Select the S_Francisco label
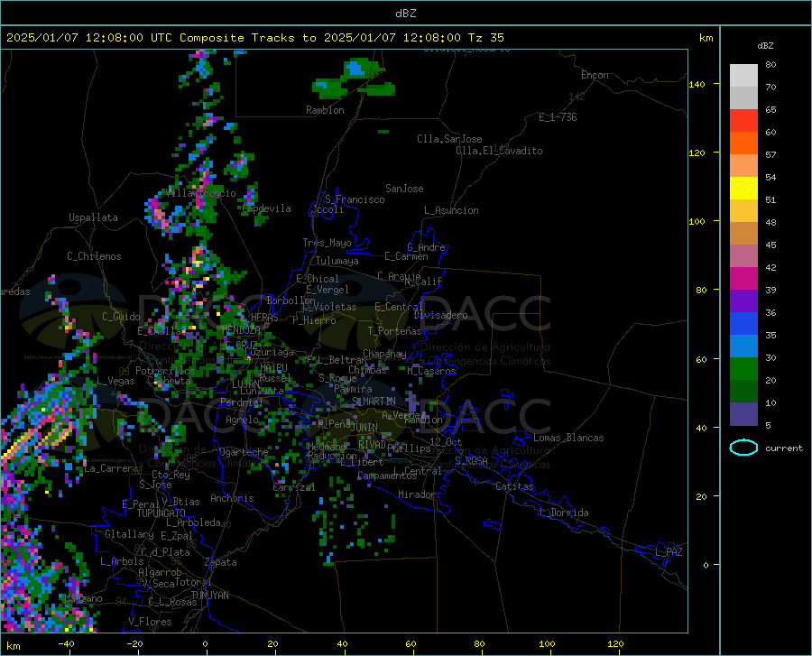Screen dimensions: 812x656 coord(355,199)
